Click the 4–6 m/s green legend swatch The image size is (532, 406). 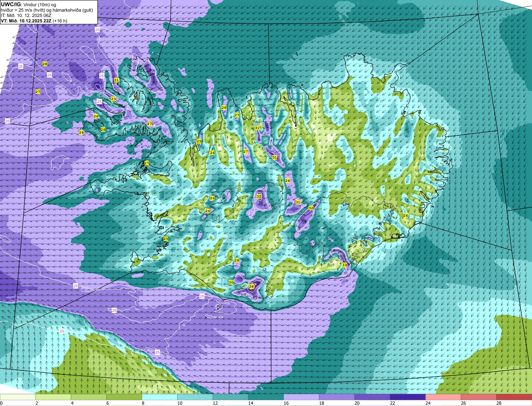point(89,397)
